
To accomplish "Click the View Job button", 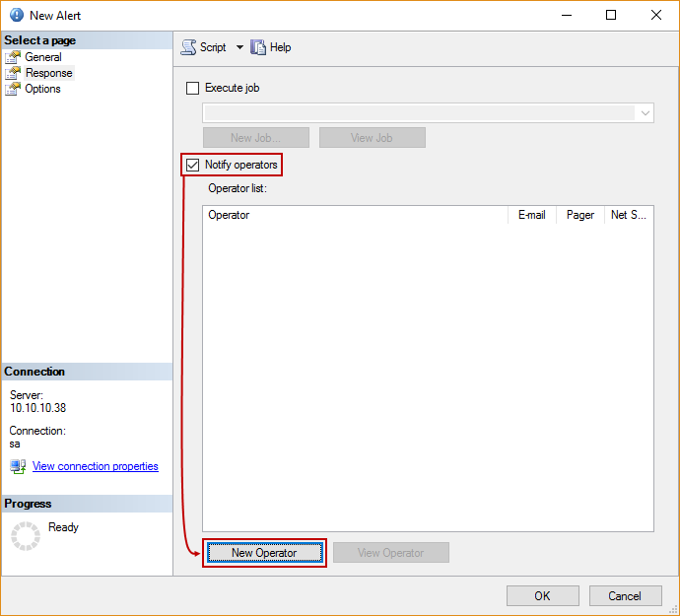I will click(x=373, y=138).
